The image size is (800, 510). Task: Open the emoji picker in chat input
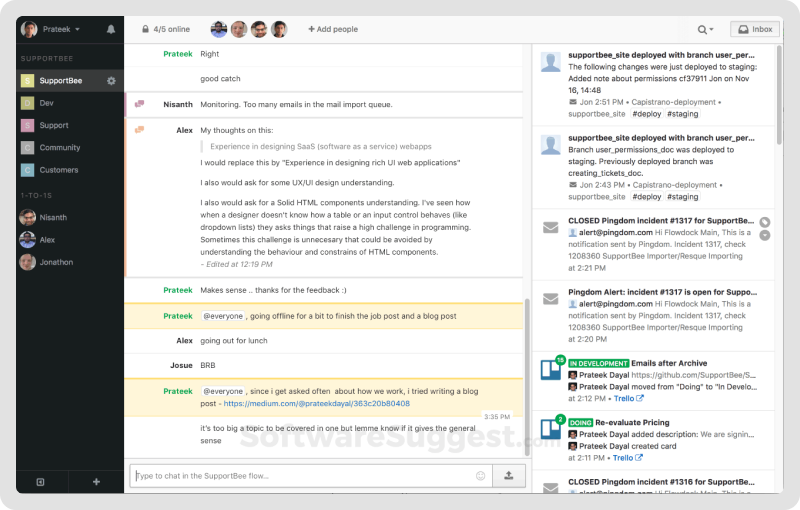coord(480,476)
